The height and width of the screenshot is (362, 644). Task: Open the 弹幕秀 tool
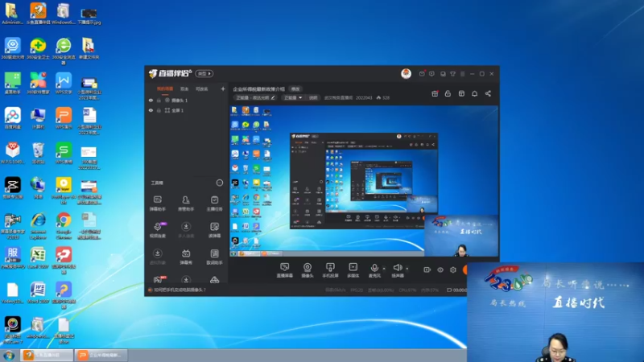point(186,257)
